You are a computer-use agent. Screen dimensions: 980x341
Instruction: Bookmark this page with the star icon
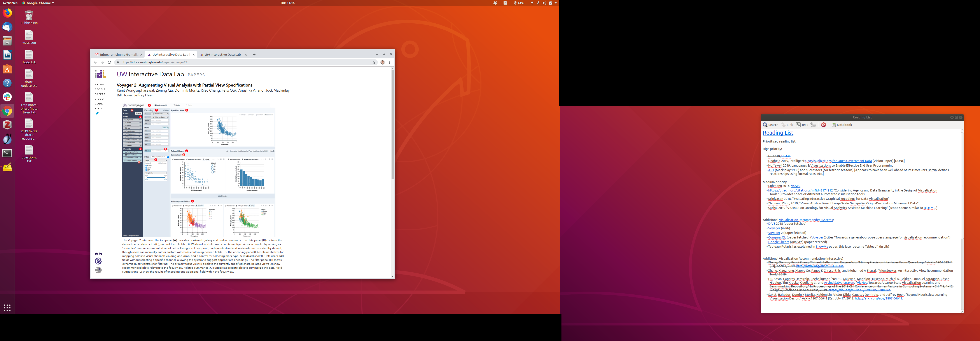click(374, 62)
